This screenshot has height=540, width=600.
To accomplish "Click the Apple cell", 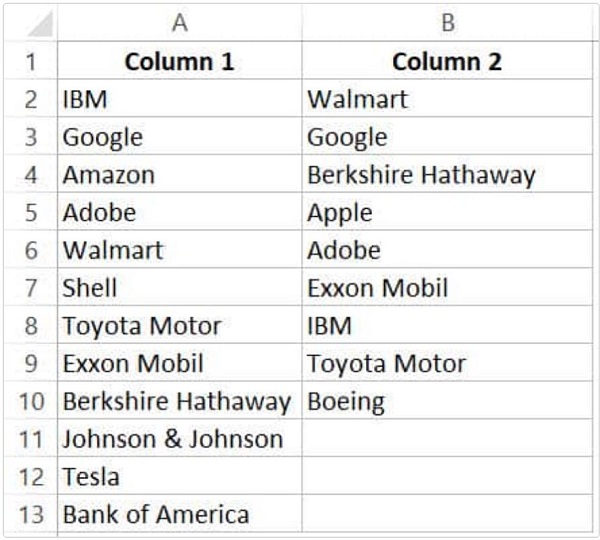I will [x=447, y=212].
